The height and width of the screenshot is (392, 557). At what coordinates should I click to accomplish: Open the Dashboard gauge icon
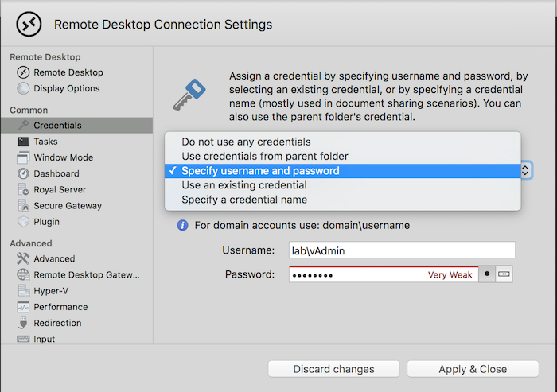(23, 173)
